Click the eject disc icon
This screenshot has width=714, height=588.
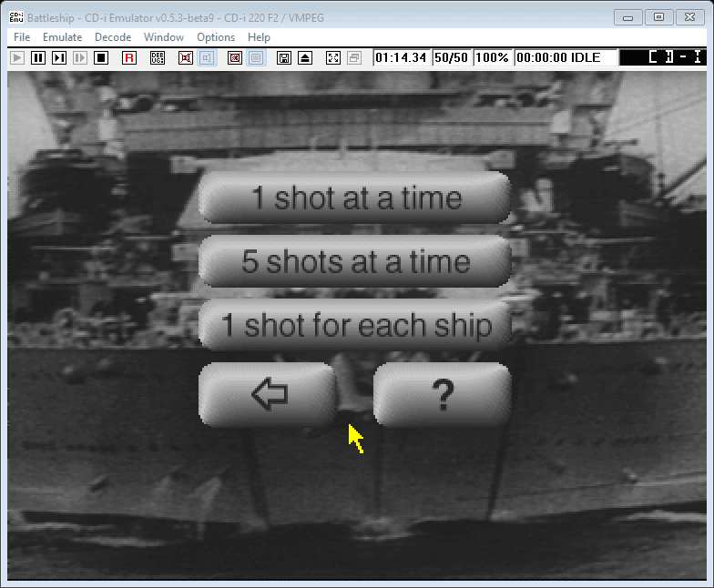305,57
